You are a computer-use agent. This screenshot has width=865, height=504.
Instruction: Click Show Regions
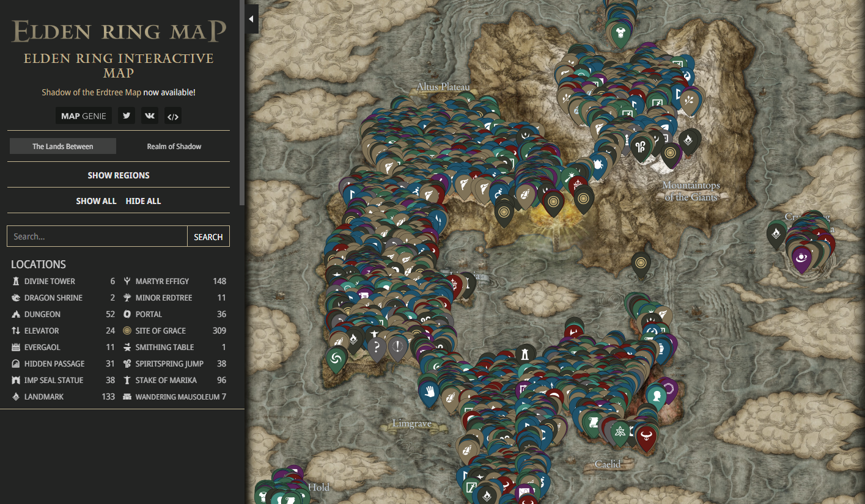click(119, 175)
